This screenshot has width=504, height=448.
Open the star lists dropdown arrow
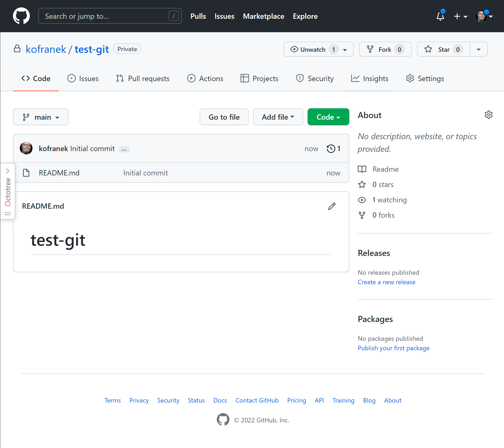point(478,49)
